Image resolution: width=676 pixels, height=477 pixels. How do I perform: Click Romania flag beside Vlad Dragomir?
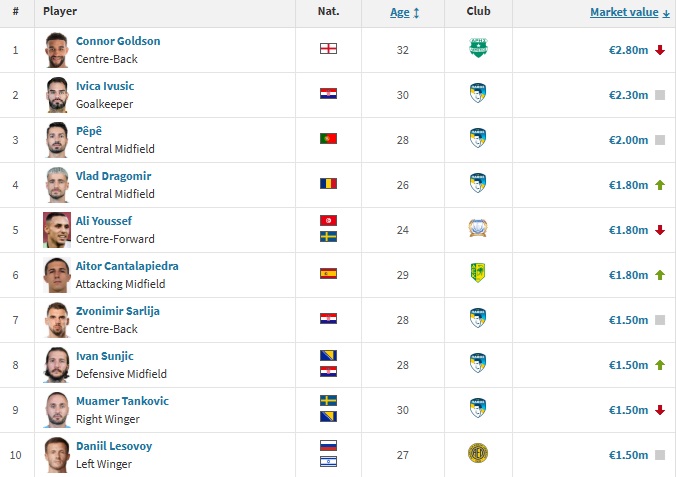coord(328,183)
